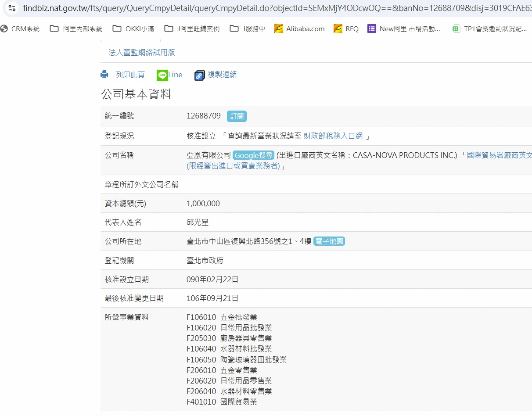Image resolution: width=532 pixels, height=416 pixels.
Task: Click the printer icon for 列印此頁
Action: [x=104, y=75]
